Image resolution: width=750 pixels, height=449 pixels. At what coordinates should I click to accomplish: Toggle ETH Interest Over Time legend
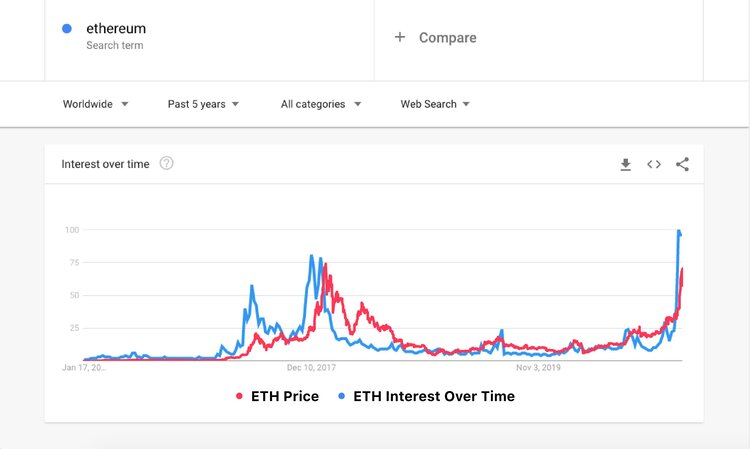[x=434, y=396]
